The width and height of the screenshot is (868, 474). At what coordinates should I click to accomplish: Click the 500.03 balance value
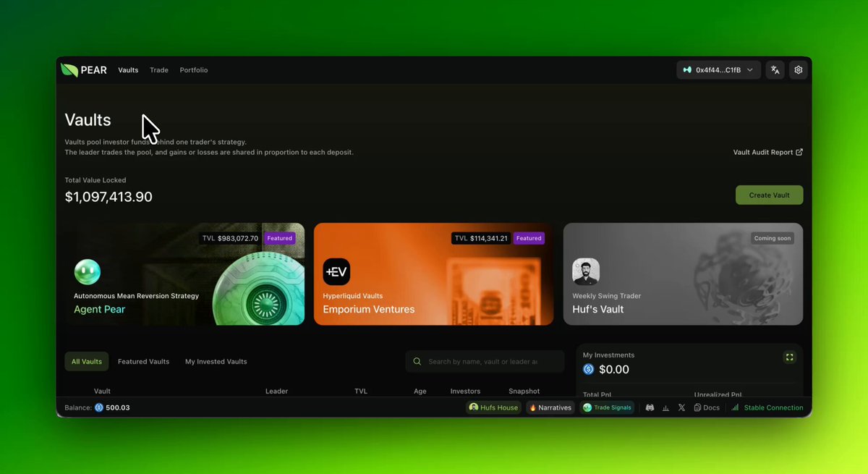pyautogui.click(x=118, y=407)
